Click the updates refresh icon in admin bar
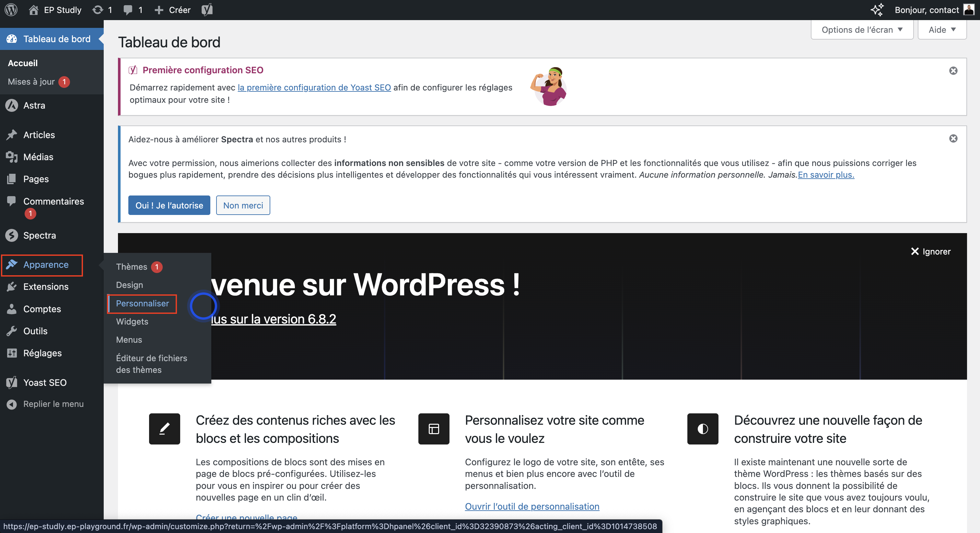This screenshot has width=980, height=533. 98,9
